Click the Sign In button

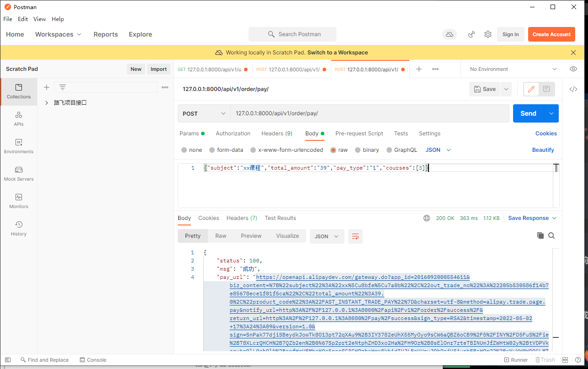point(510,34)
